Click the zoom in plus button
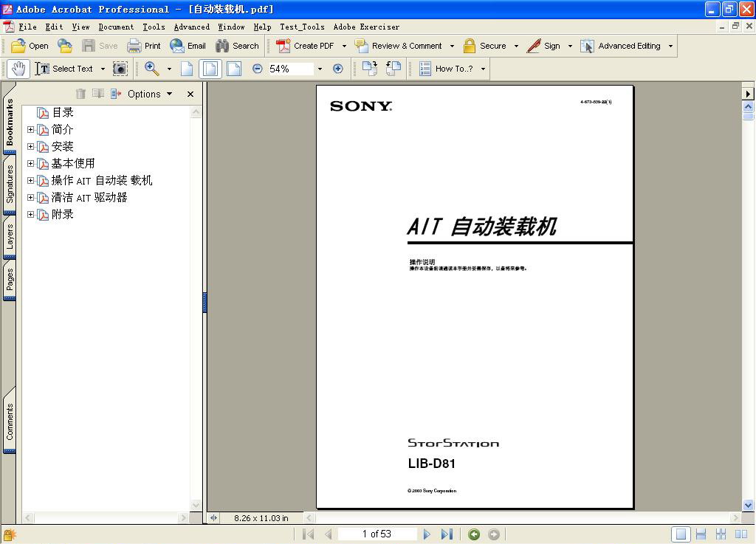 click(338, 69)
